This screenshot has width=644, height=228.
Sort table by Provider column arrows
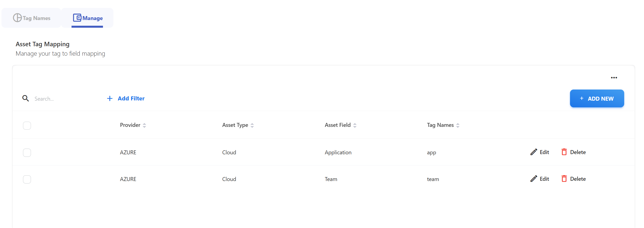tap(144, 125)
